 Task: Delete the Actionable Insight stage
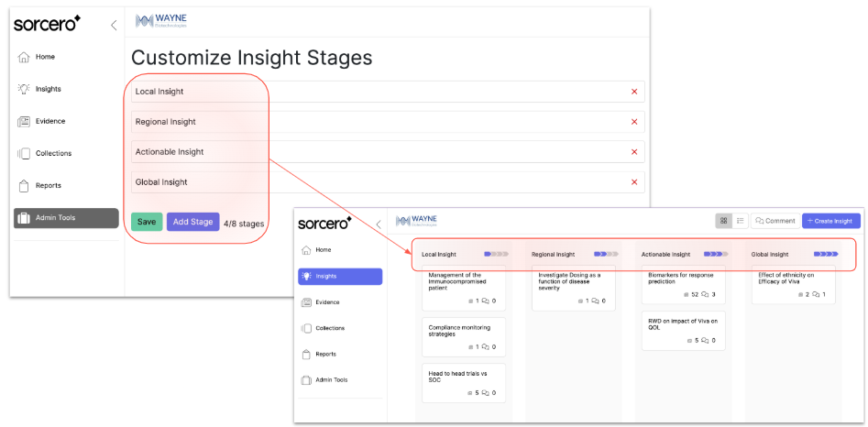point(634,152)
